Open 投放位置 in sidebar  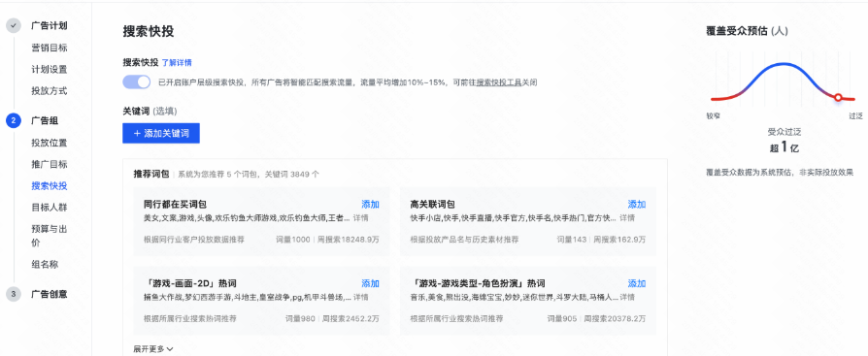click(x=50, y=143)
